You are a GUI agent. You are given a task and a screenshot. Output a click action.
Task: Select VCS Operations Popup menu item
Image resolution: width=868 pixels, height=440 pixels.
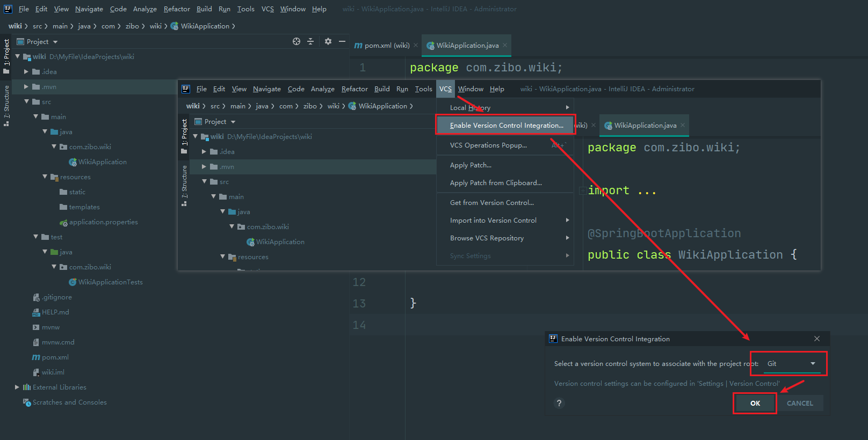click(505, 145)
